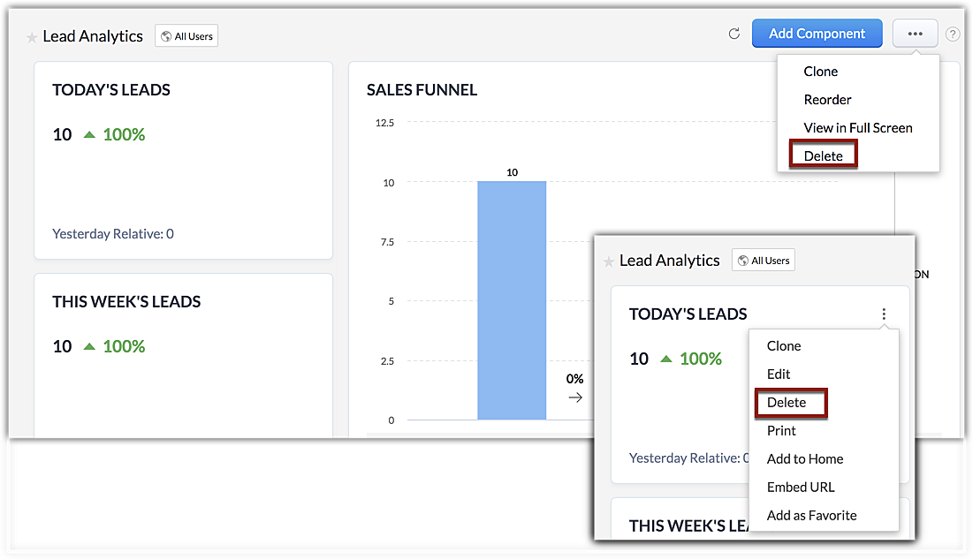Click the horizontal three-dot more options button

(915, 34)
